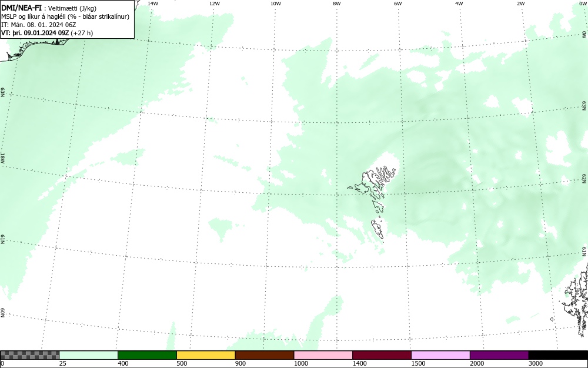
Task: Click the light mint green legend swatch
Action: tap(89, 355)
